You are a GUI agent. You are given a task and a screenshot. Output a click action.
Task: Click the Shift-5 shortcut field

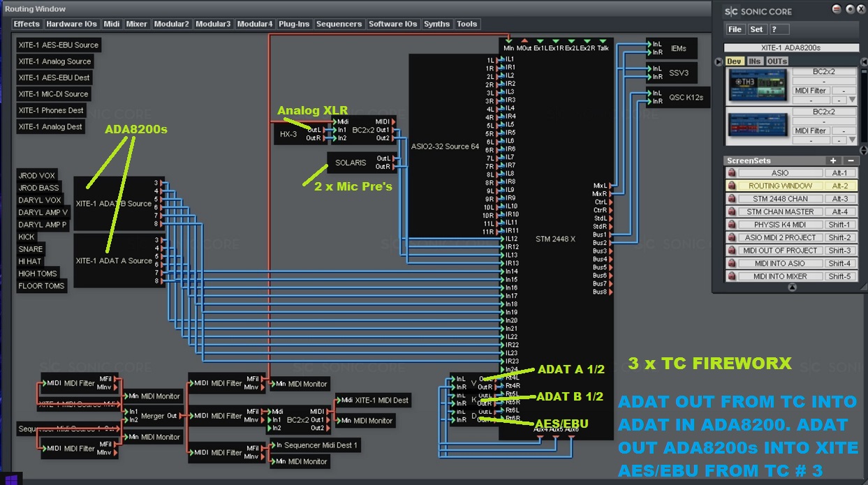(839, 276)
